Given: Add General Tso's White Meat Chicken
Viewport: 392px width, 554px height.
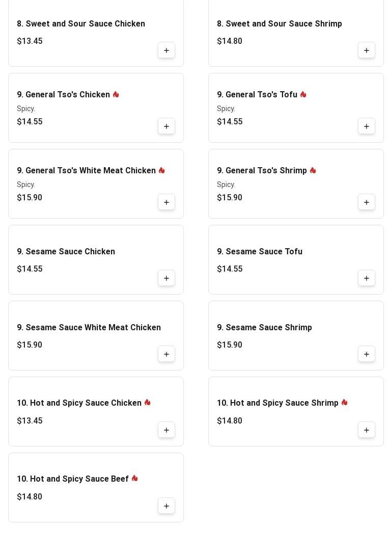Looking at the screenshot, I should click(166, 202).
